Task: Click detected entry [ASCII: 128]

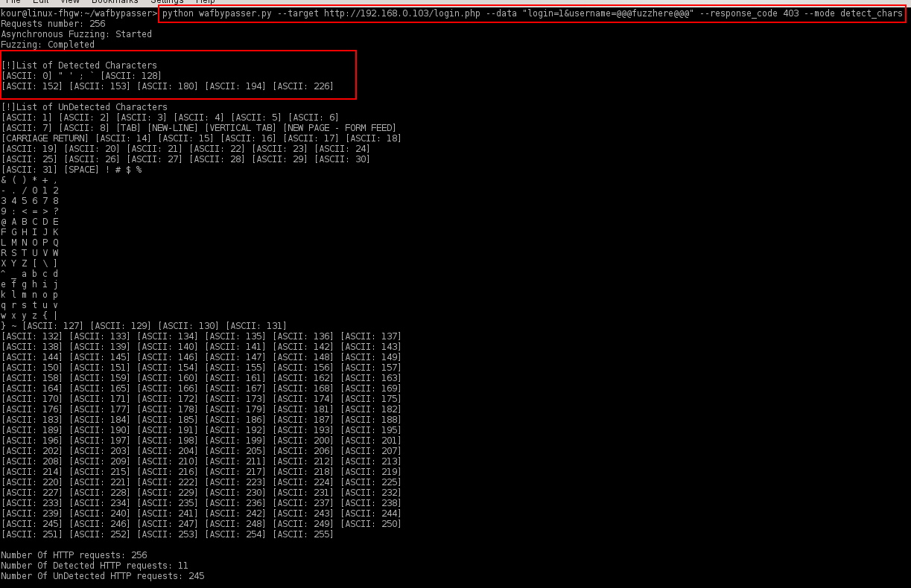Action: (x=132, y=76)
